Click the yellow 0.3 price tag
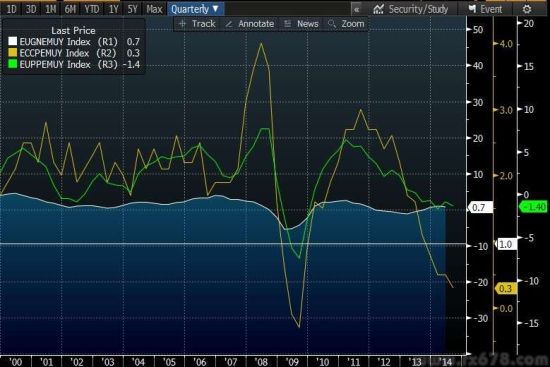Screen dimensions: 550x367 click(x=505, y=288)
